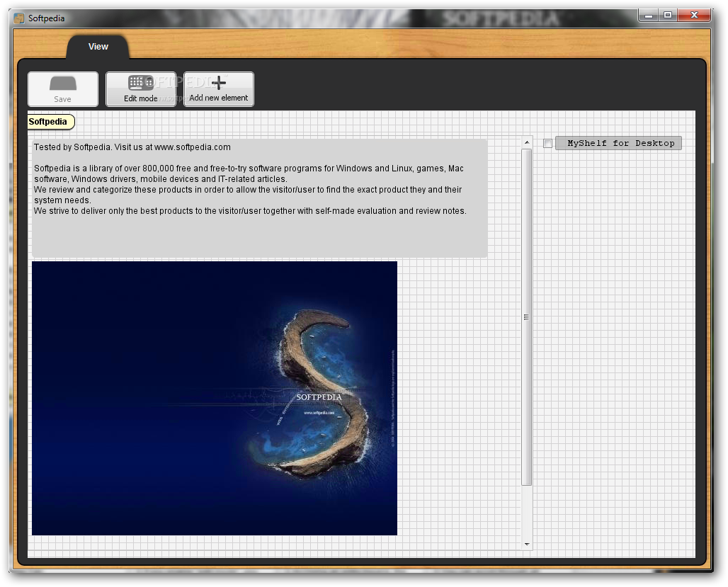Click the vertical scrollbar thumb
This screenshot has height=587, width=728.
tap(526, 317)
